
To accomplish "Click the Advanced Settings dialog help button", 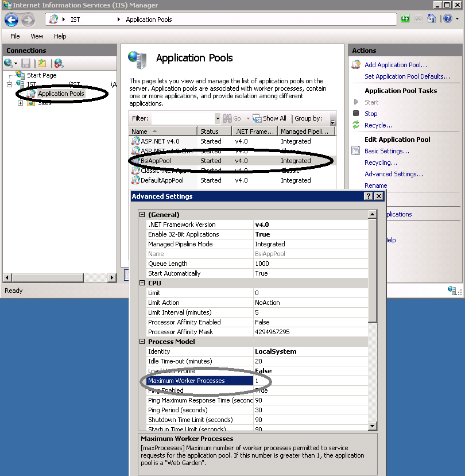I will click(x=368, y=196).
